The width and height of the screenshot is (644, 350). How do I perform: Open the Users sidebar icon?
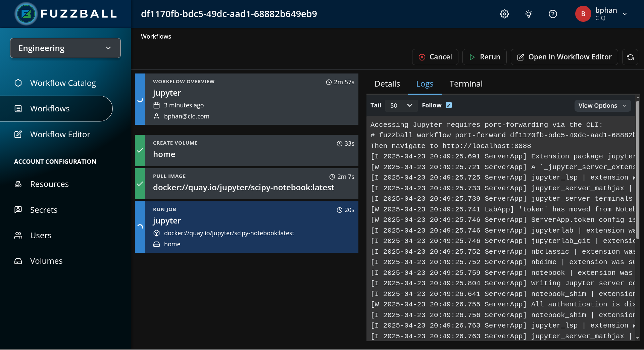18,235
